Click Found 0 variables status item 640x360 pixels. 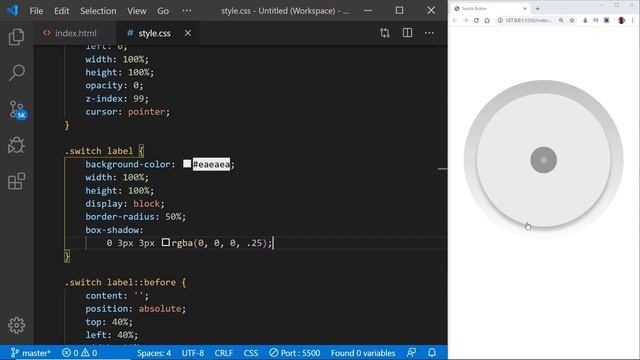(363, 353)
